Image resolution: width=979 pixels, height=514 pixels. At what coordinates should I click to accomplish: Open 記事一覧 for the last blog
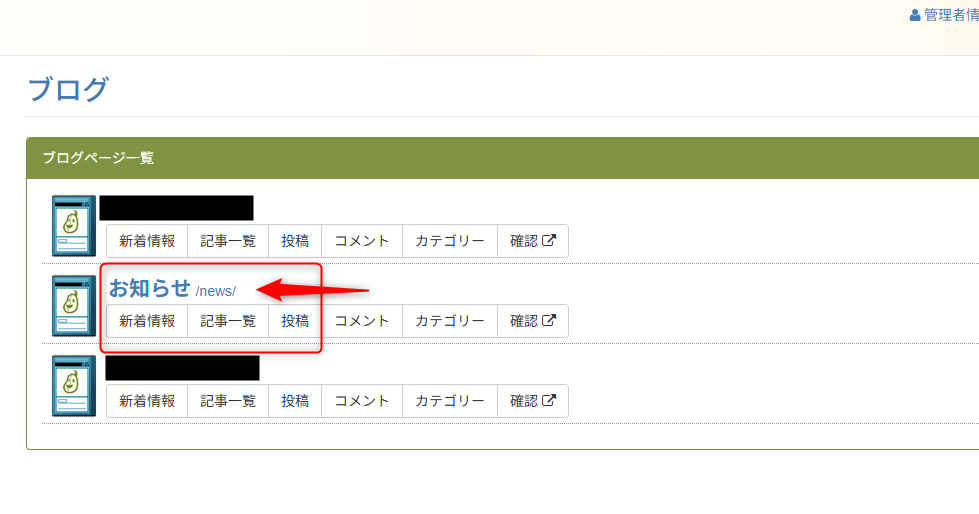point(228,401)
